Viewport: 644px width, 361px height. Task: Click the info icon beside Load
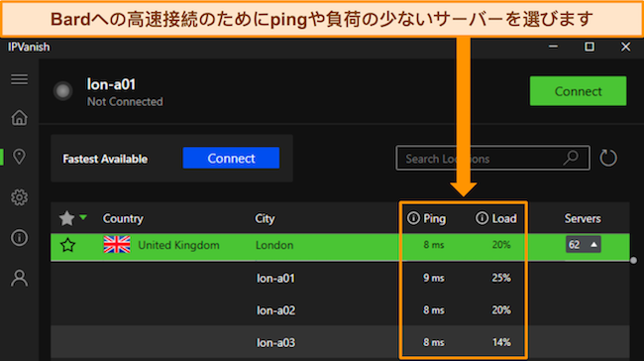(x=482, y=218)
